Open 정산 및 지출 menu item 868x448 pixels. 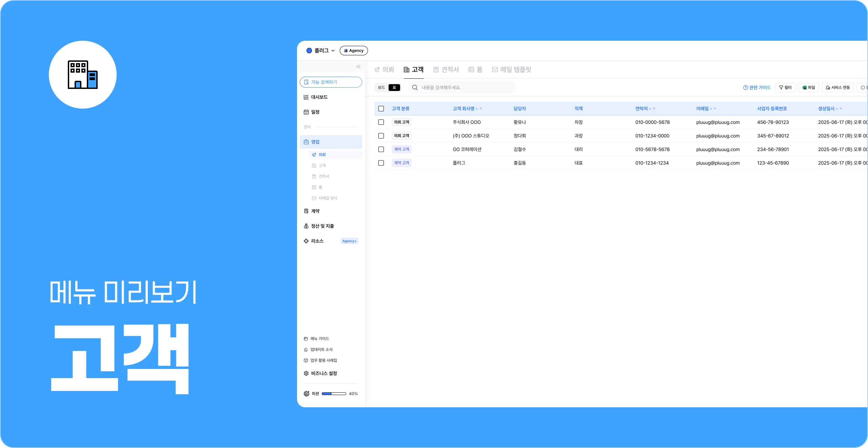322,226
